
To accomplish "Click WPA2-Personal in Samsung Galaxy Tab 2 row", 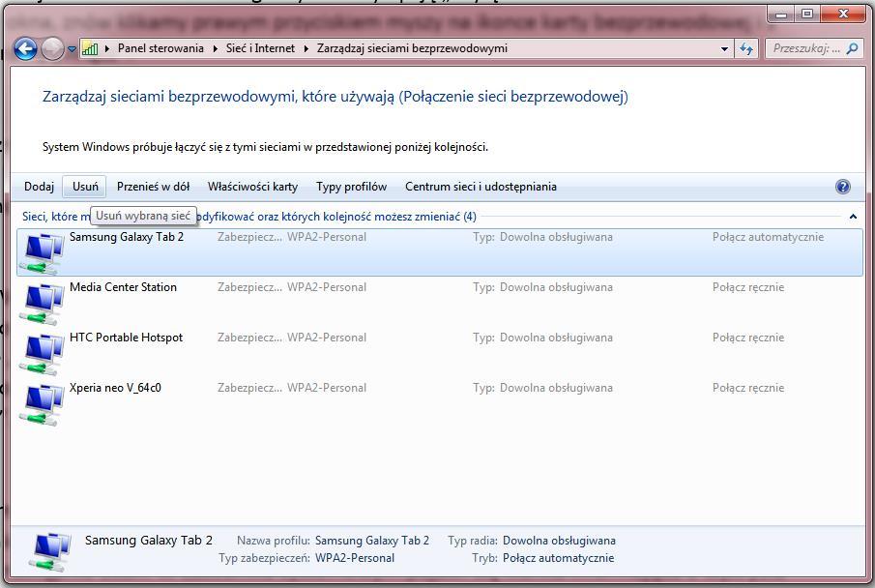I will [327, 237].
